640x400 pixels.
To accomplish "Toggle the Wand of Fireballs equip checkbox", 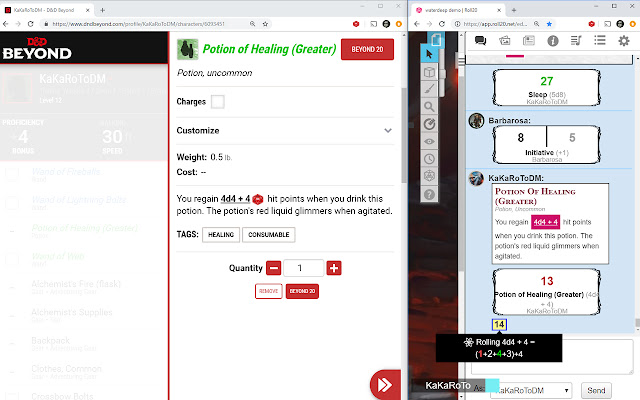I will click(12, 174).
